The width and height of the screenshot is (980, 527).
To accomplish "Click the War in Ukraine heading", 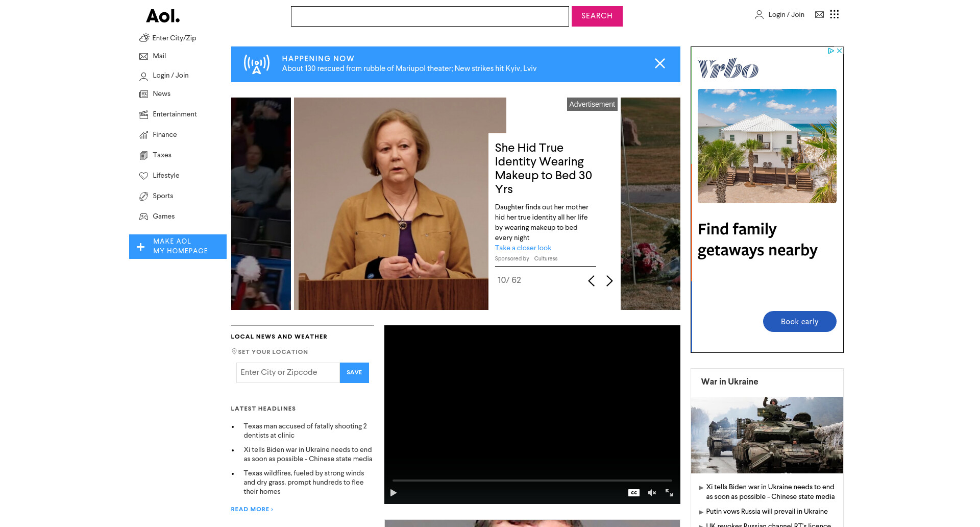I will (729, 382).
